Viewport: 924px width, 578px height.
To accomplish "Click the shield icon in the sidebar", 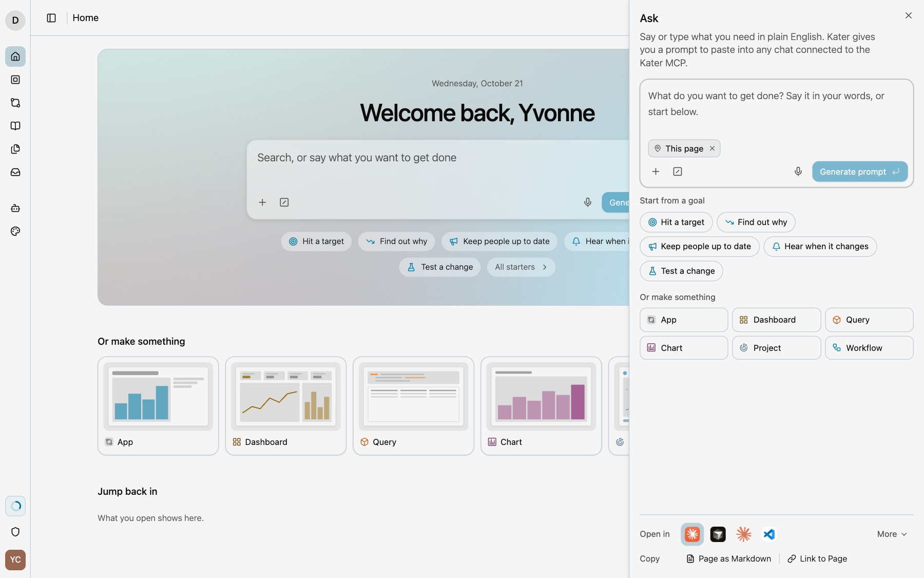I will coord(15,532).
